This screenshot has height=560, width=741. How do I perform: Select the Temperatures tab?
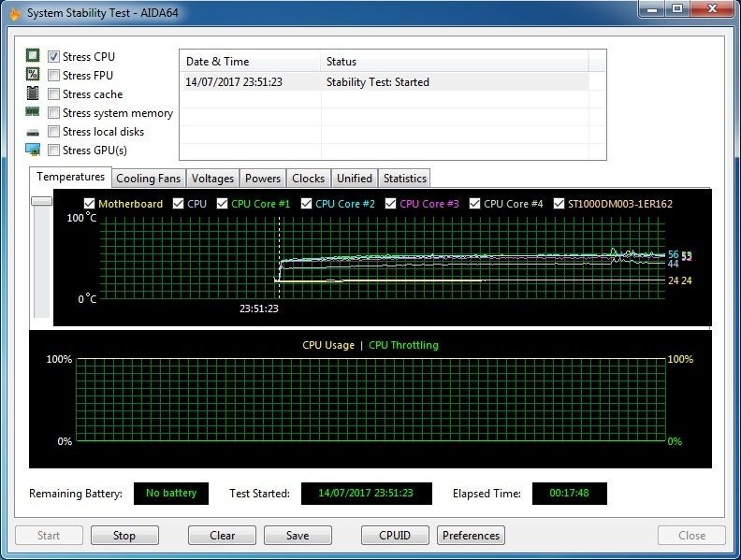coord(70,177)
